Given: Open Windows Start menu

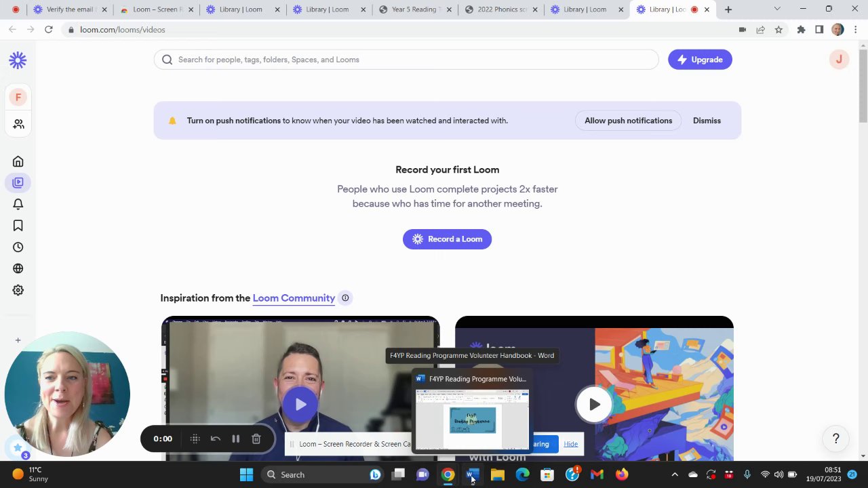Looking at the screenshot, I should [246, 474].
